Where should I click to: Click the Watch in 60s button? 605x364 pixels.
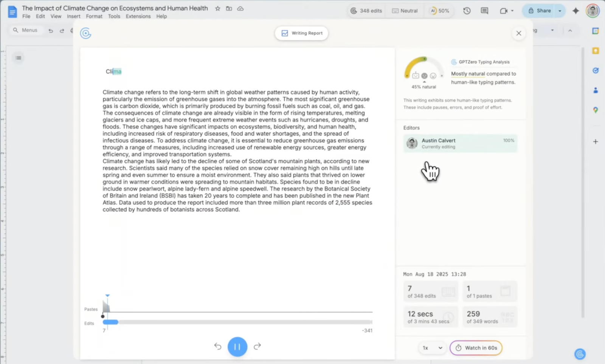[476, 348]
